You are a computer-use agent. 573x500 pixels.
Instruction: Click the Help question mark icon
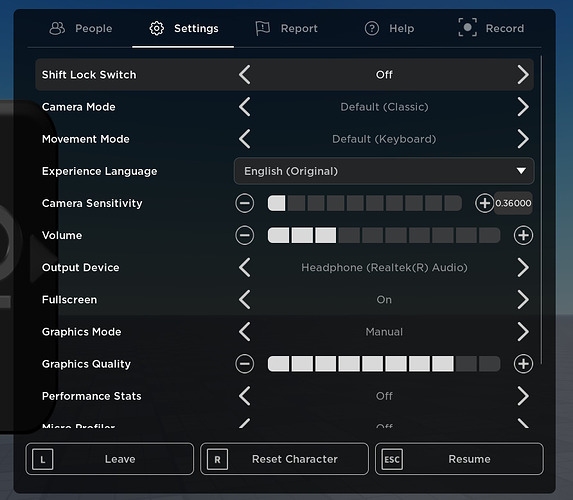pos(372,29)
